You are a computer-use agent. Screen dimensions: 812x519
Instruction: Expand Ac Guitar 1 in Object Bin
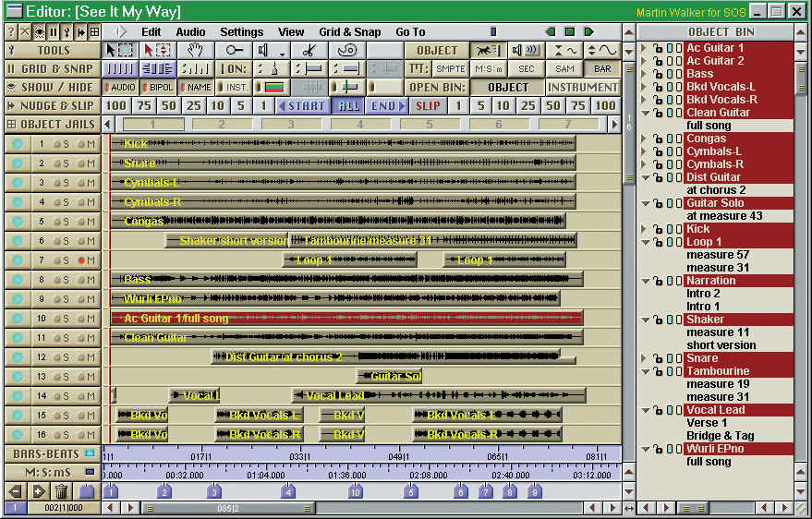tap(644, 48)
